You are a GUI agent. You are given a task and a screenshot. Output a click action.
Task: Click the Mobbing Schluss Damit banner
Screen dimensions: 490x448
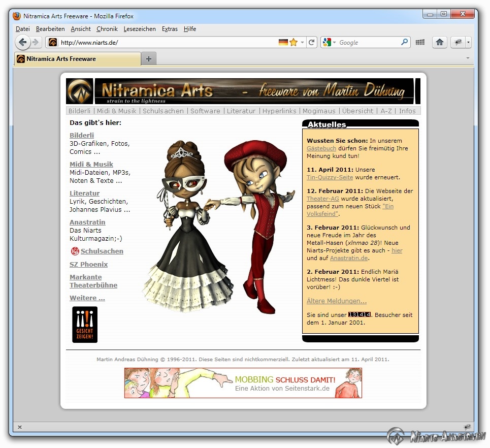[x=243, y=383]
